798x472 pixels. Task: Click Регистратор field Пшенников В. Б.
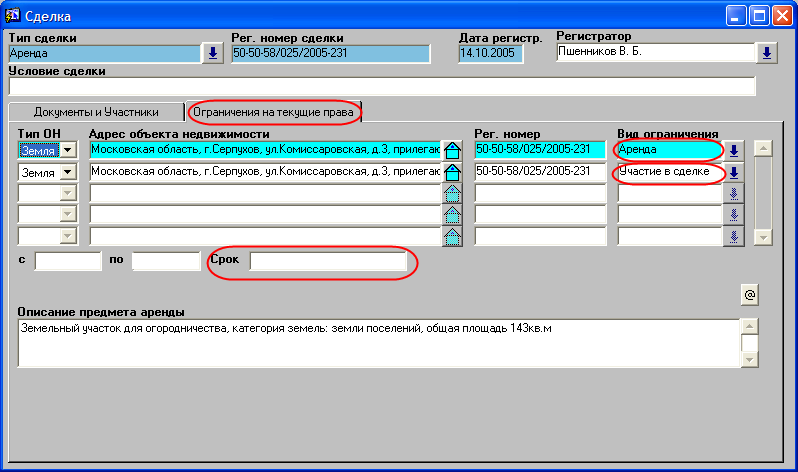656,51
